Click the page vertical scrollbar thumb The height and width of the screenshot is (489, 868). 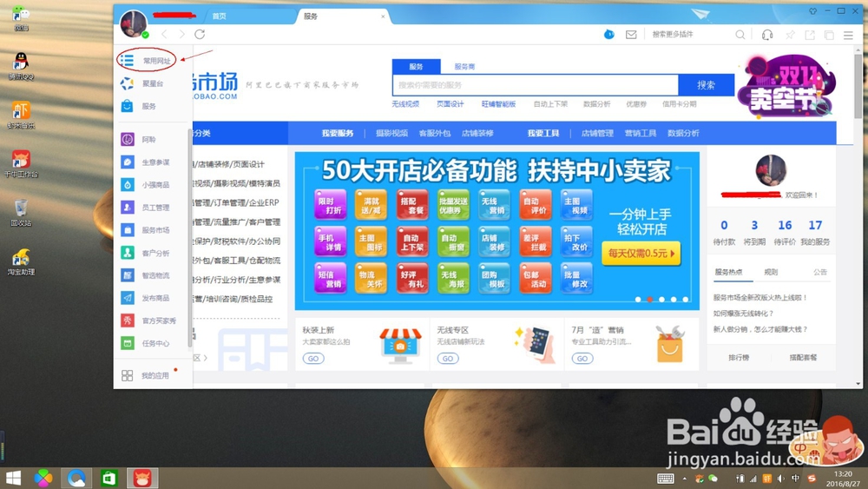pos(858,84)
